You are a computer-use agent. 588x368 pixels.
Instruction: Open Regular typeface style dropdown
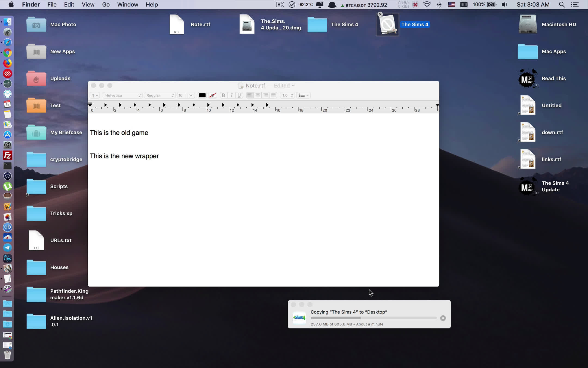[x=160, y=95]
